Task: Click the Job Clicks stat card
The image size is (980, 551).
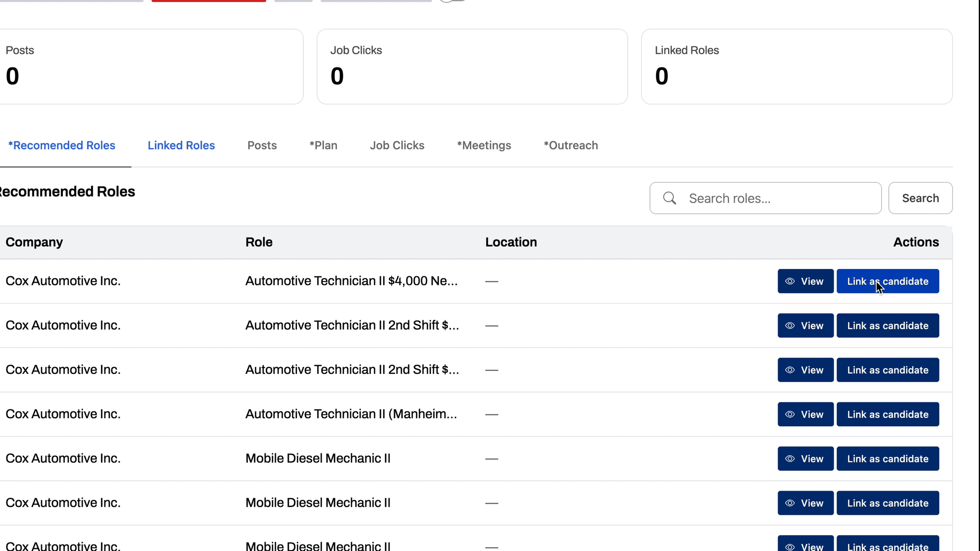Action: (x=472, y=67)
